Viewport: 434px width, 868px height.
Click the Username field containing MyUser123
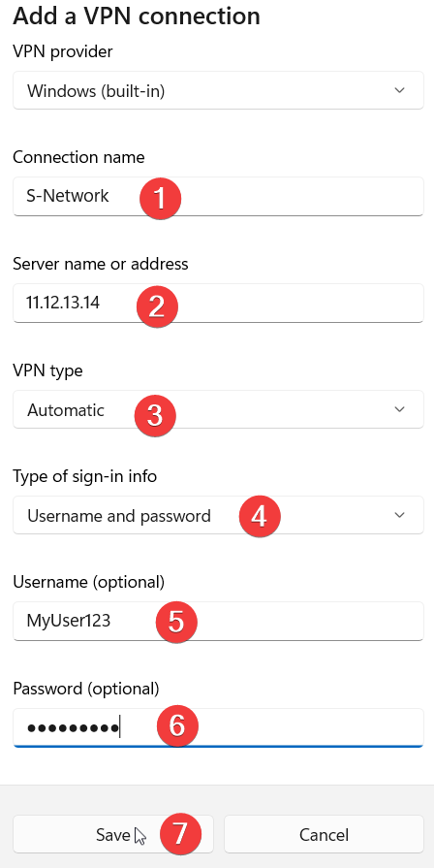click(218, 622)
